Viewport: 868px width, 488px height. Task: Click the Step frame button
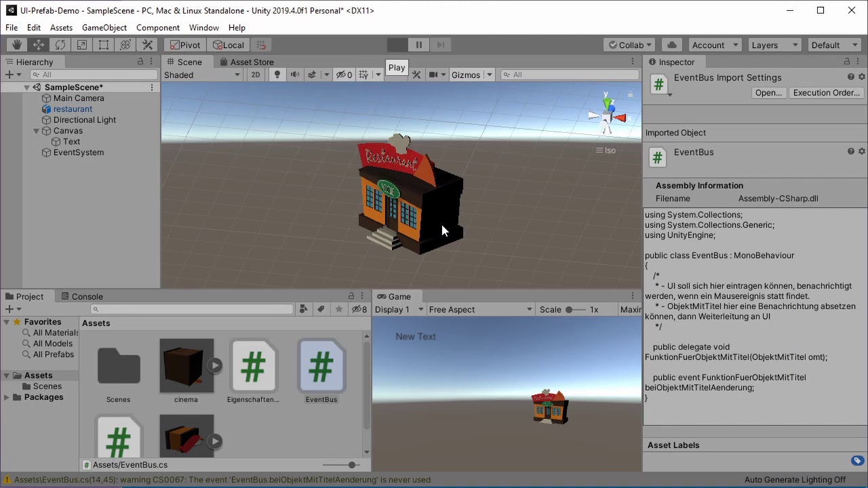coord(441,45)
